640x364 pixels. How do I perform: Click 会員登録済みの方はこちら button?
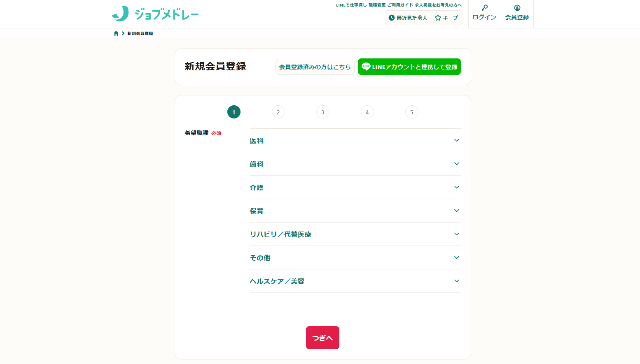(315, 67)
